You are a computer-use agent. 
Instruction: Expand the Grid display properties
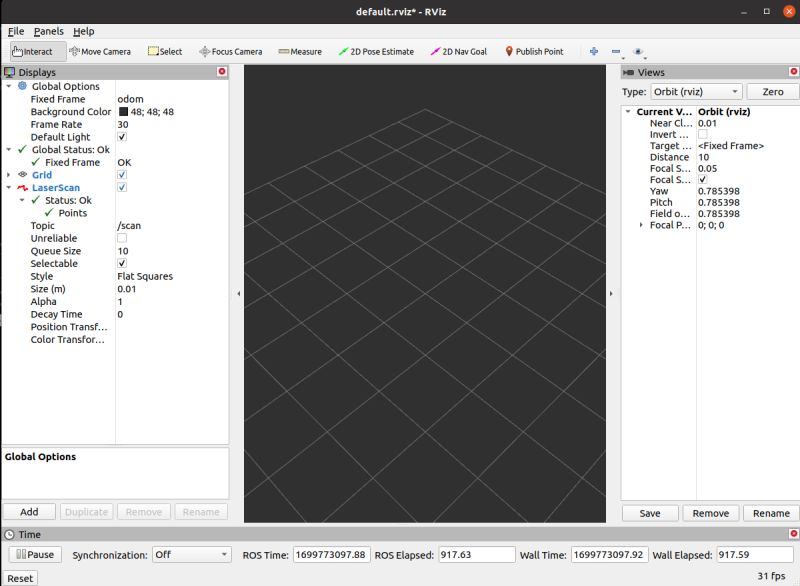tap(9, 175)
